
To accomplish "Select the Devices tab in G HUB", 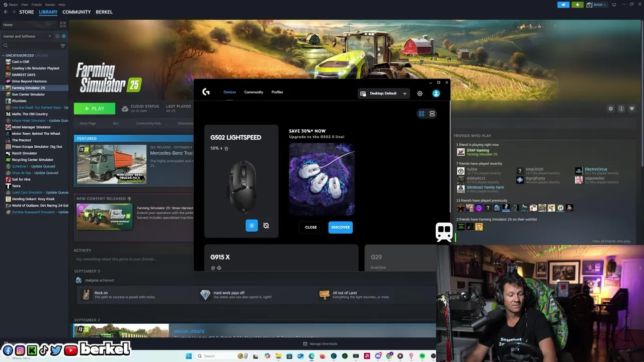I will click(229, 92).
